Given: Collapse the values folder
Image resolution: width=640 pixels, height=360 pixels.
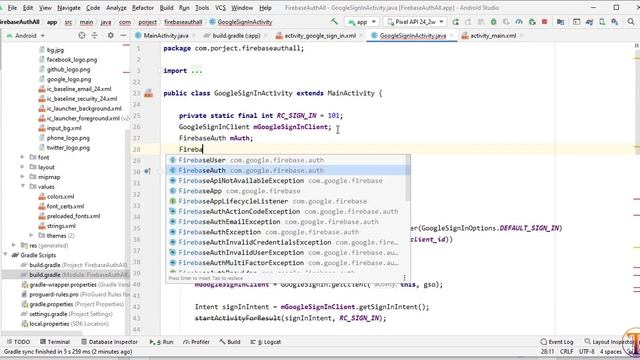Looking at the screenshot, I should tap(22, 187).
